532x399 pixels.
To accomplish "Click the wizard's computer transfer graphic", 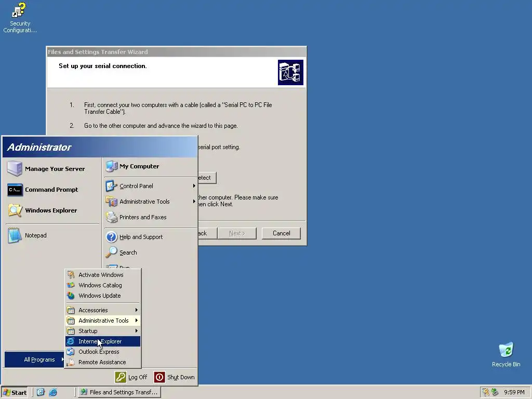I will point(290,73).
